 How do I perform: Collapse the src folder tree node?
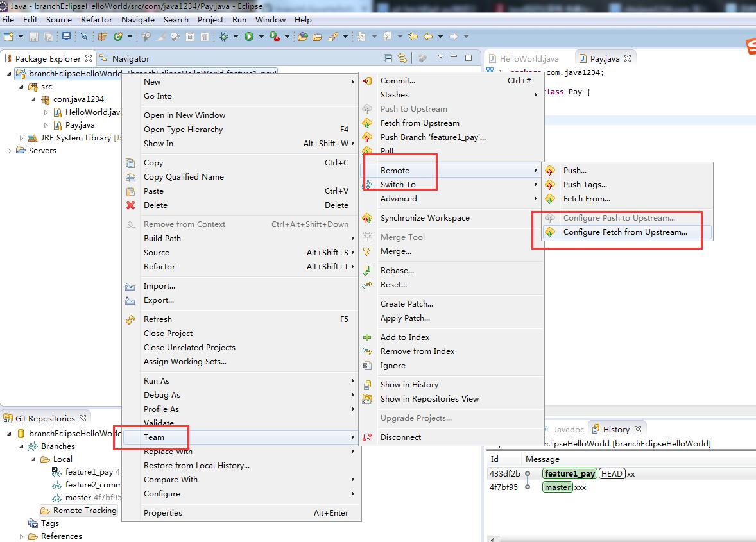(21, 87)
